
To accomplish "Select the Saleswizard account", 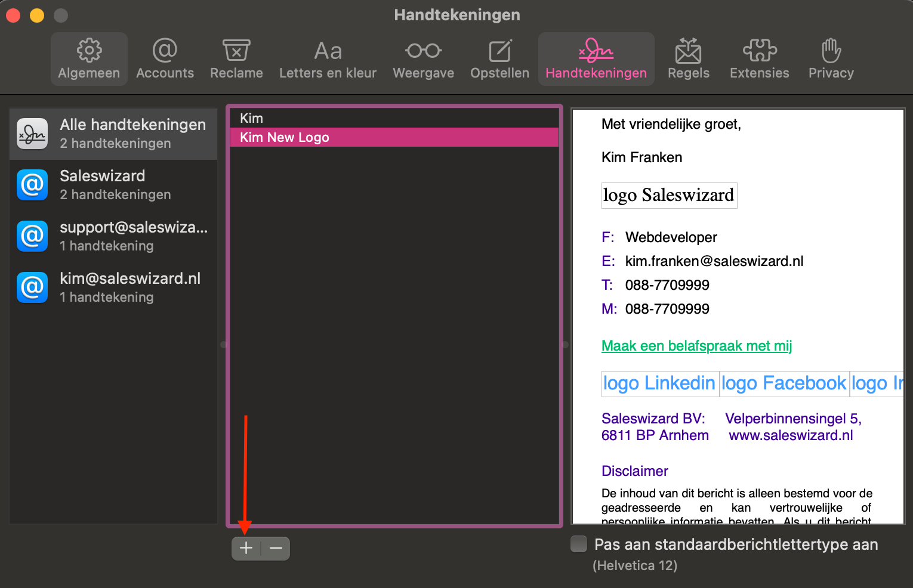I will [113, 185].
